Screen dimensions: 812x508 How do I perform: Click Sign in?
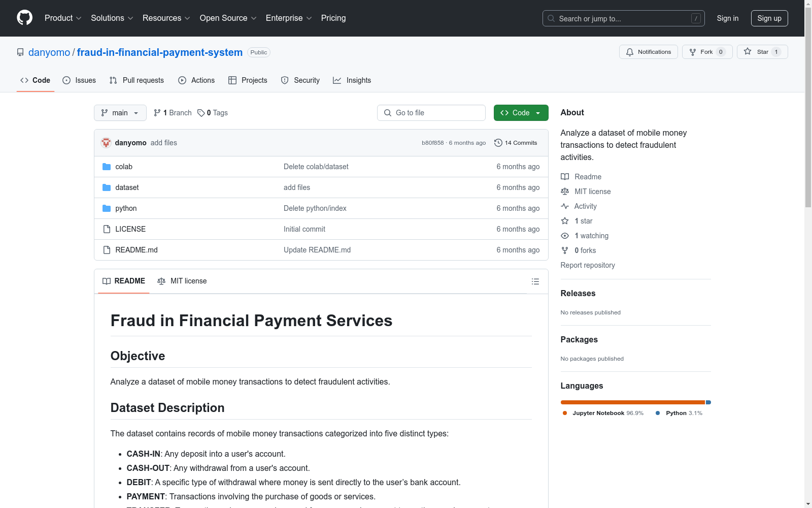[x=728, y=18]
